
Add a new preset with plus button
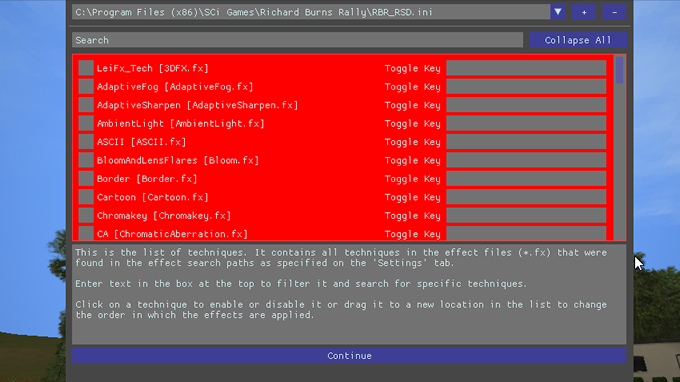[584, 12]
